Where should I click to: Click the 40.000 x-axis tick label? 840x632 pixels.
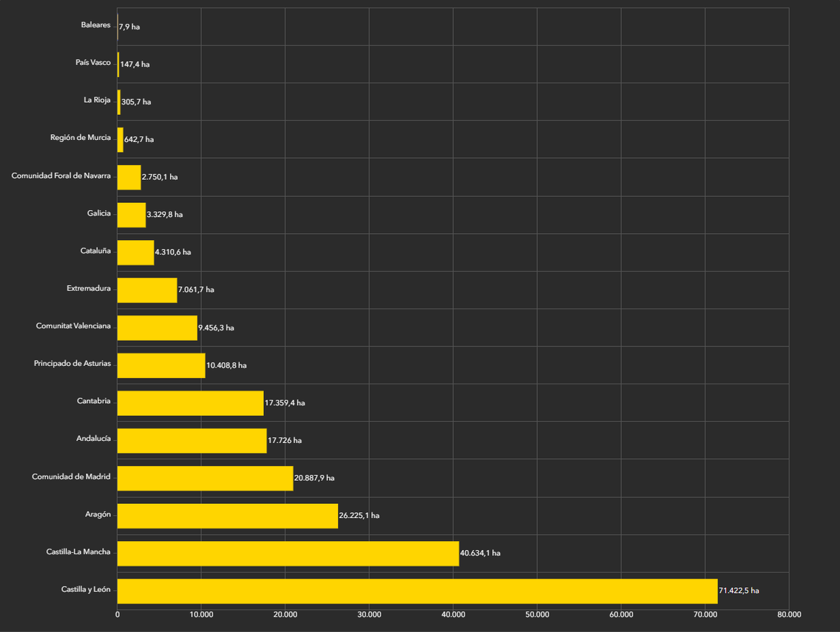point(453,615)
